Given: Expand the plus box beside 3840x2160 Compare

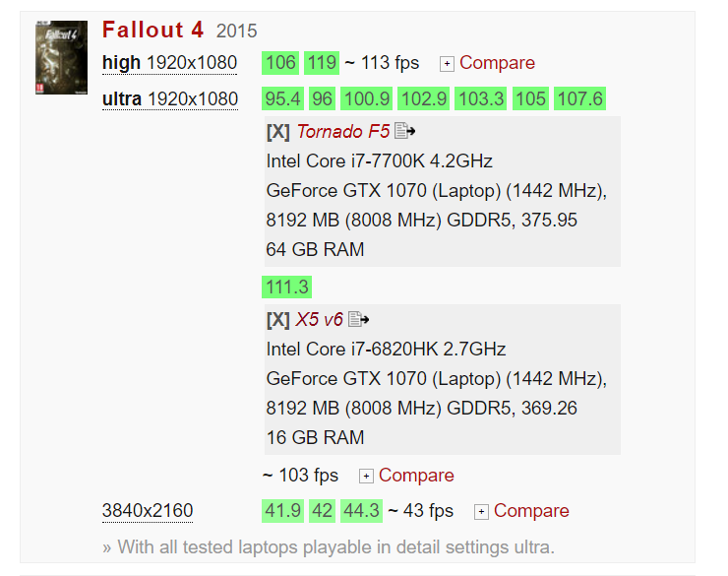Looking at the screenshot, I should (x=481, y=512).
